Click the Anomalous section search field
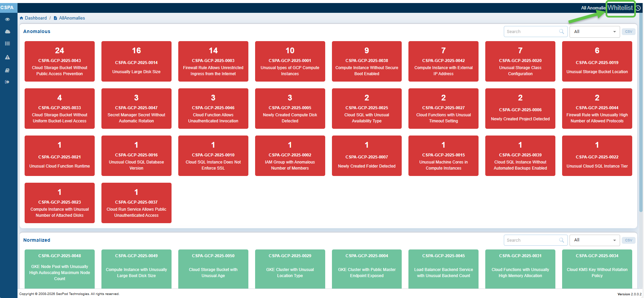Image resolution: width=644 pixels, height=298 pixels. (x=531, y=32)
